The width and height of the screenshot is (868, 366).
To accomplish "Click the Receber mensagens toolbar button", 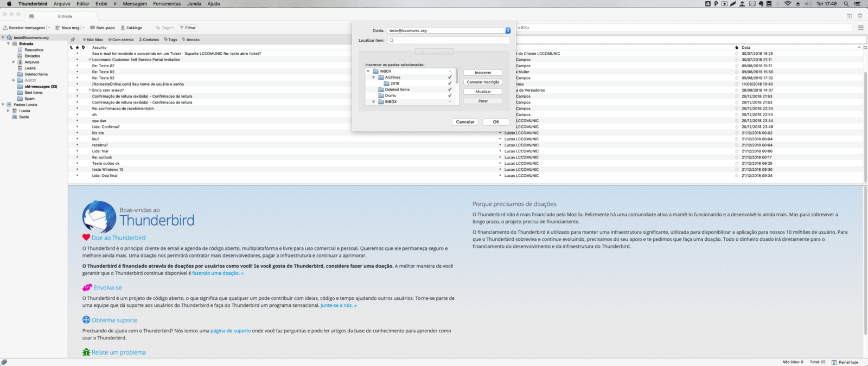I will point(24,28).
